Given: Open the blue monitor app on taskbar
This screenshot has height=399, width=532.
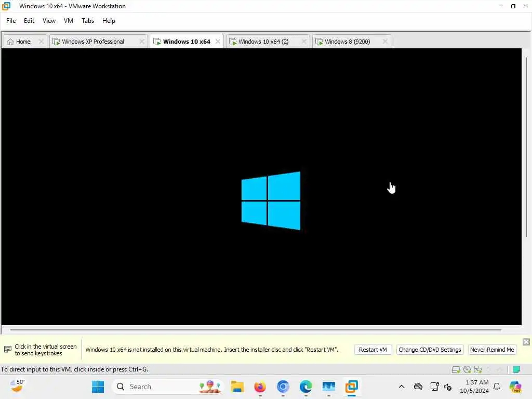Looking at the screenshot, I should coord(329,387).
